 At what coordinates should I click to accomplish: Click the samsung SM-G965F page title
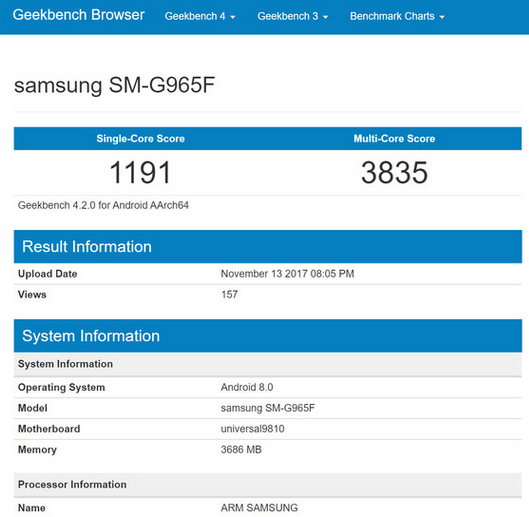pyautogui.click(x=114, y=85)
